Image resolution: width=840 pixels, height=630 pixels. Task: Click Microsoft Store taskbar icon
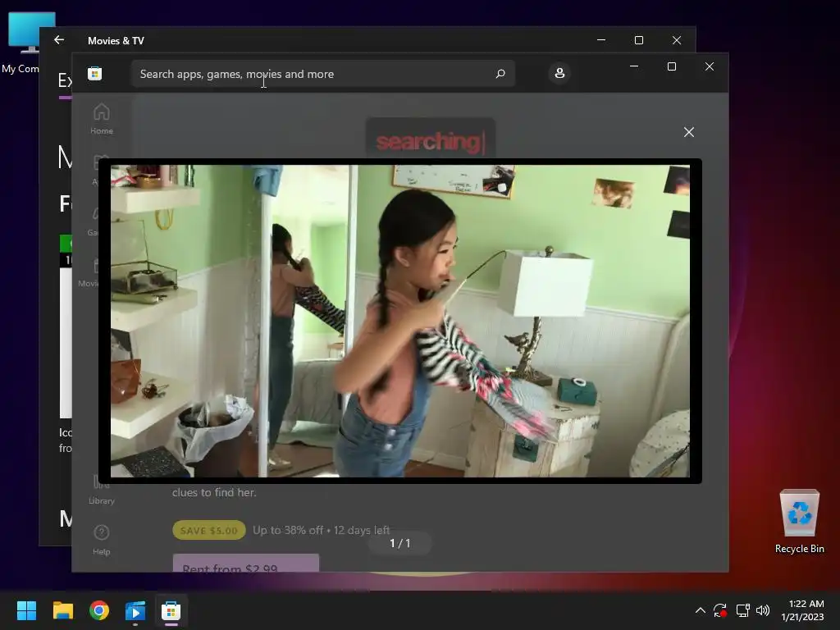click(171, 610)
